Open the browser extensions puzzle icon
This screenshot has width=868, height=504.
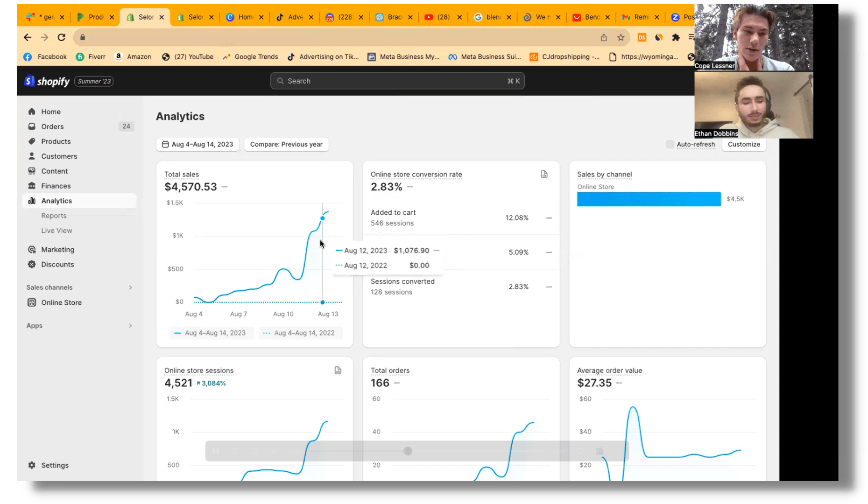click(x=676, y=37)
